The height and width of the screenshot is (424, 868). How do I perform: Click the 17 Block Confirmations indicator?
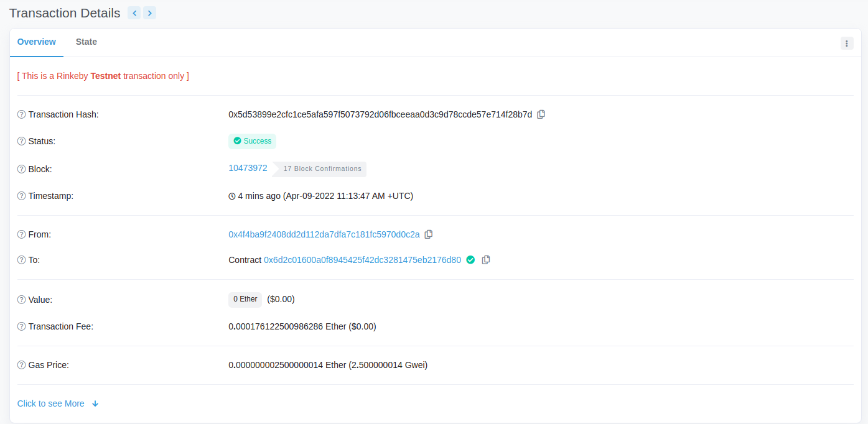click(x=322, y=168)
